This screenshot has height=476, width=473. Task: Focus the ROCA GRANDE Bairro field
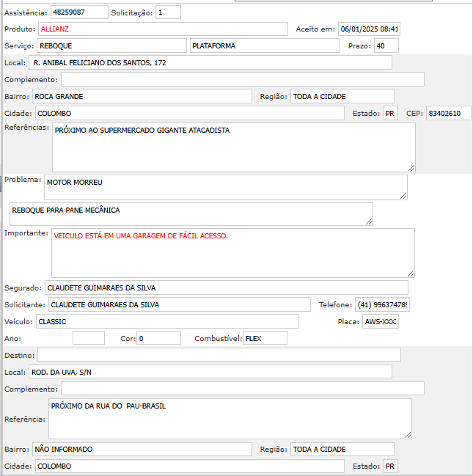[142, 96]
